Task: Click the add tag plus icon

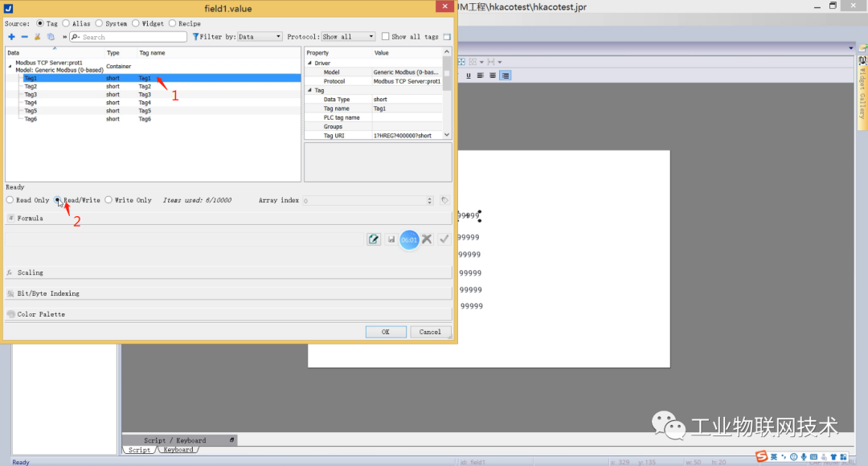Action: click(10, 36)
